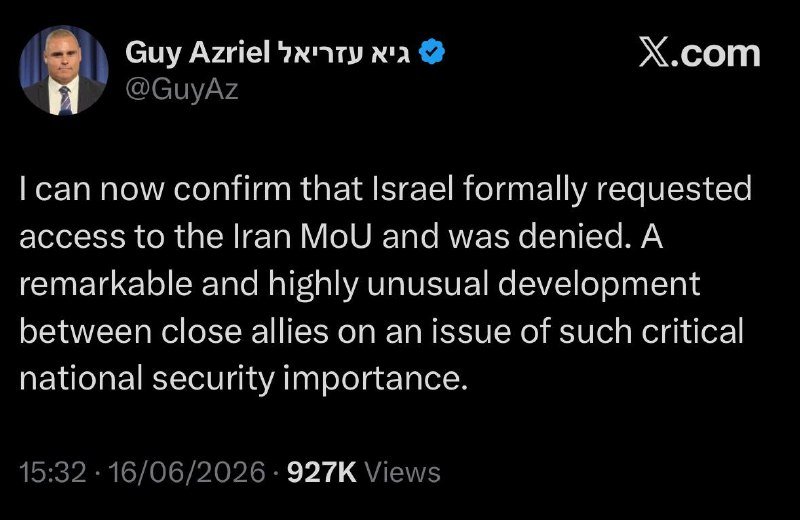Click the @GuyAz handle
The height and width of the screenshot is (520, 800).
pyautogui.click(x=182, y=90)
